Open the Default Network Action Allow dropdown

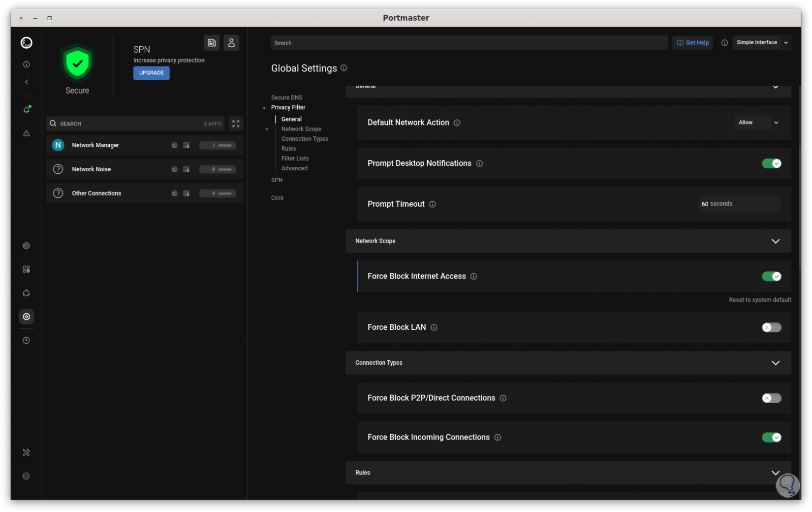tap(758, 123)
